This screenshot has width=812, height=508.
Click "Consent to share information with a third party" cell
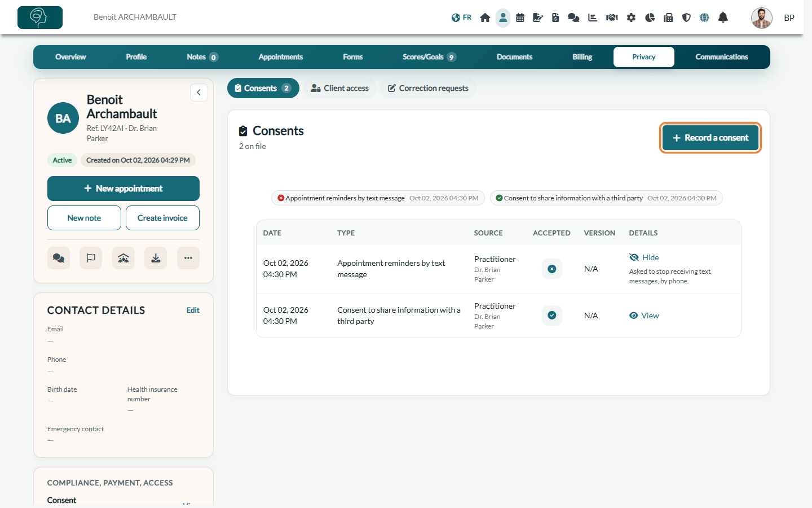point(399,316)
